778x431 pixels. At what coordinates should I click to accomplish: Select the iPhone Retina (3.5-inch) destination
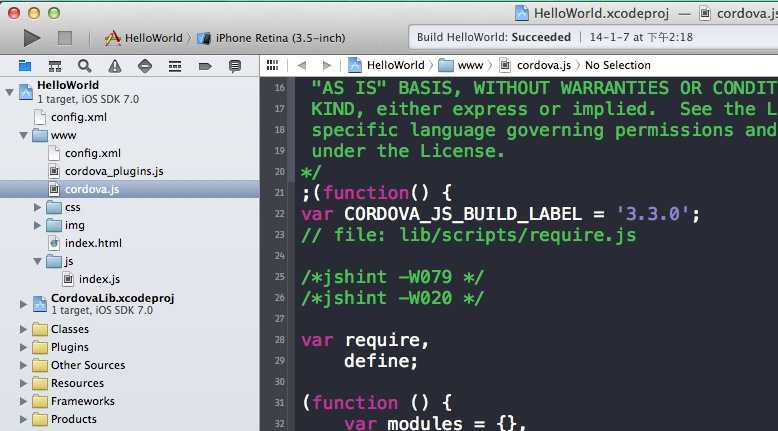(271, 38)
